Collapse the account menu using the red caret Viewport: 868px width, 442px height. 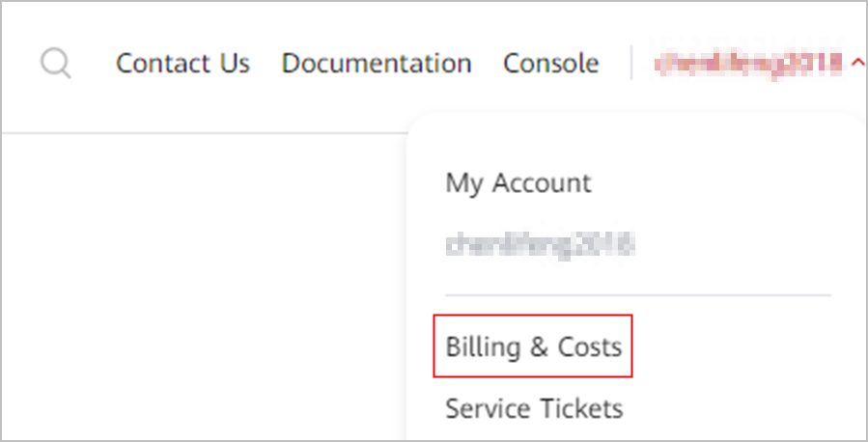[x=858, y=64]
